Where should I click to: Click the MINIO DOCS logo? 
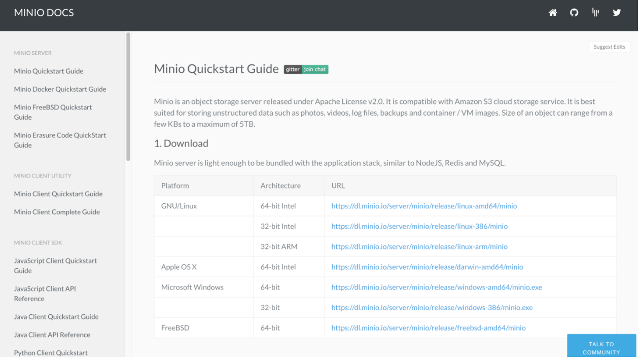click(x=44, y=12)
